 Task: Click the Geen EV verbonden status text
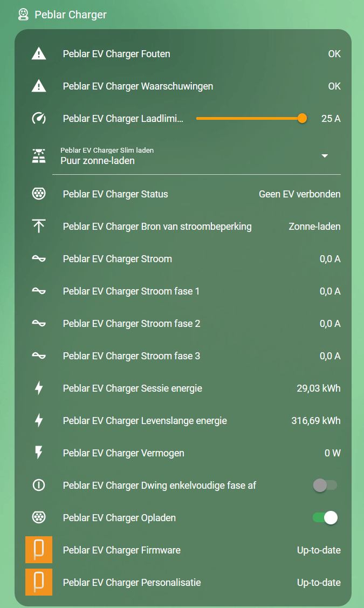(x=299, y=194)
